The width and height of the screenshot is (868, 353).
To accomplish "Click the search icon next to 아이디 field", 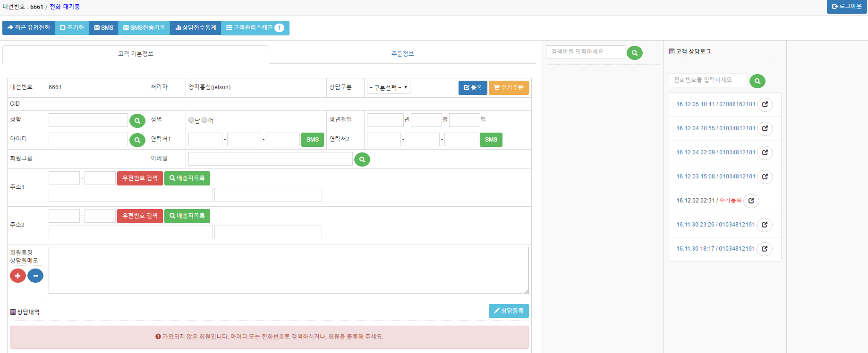I will (x=137, y=140).
